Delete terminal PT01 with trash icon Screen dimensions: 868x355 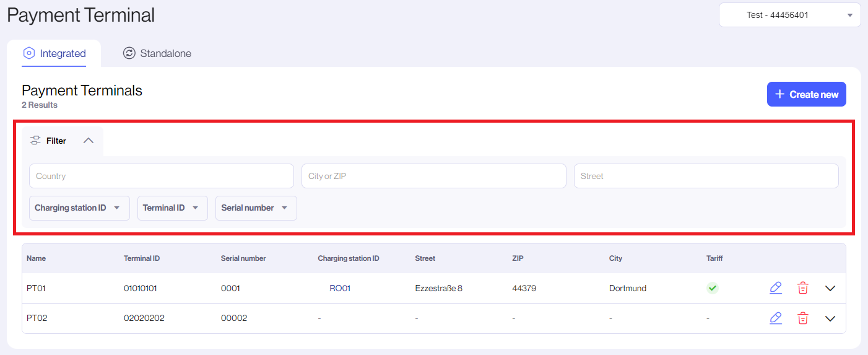803,288
